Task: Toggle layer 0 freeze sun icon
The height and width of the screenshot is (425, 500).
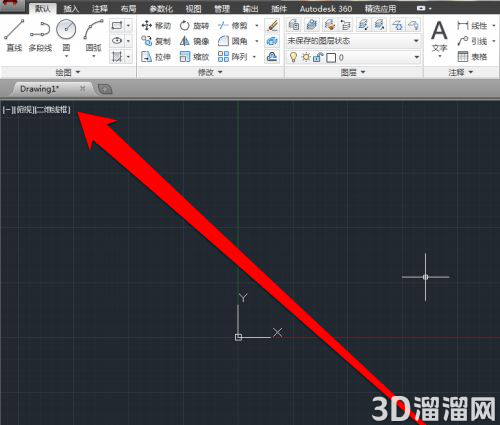Action: click(x=306, y=57)
